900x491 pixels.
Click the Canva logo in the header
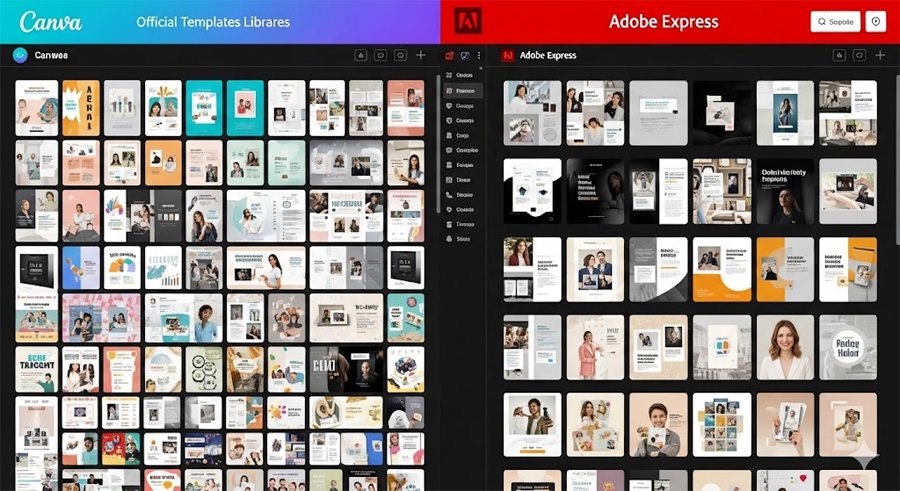pyautogui.click(x=51, y=22)
